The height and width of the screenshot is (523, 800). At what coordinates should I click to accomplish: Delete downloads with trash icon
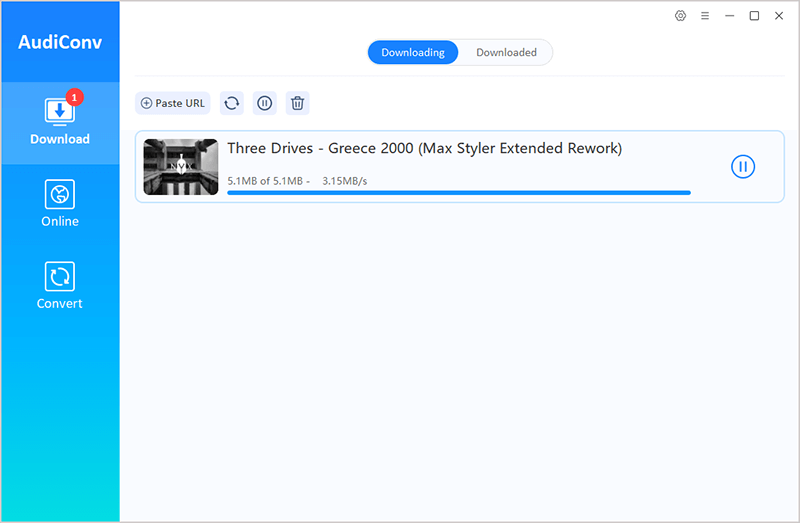pyautogui.click(x=297, y=103)
